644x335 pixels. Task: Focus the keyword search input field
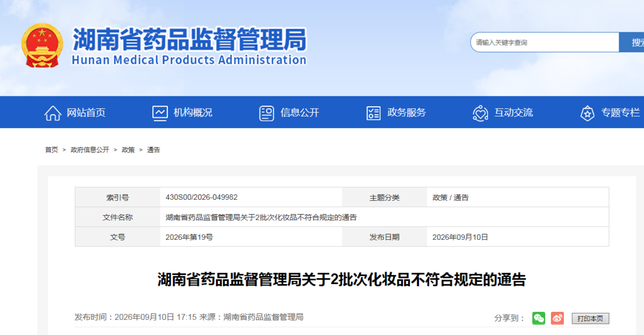coord(545,42)
